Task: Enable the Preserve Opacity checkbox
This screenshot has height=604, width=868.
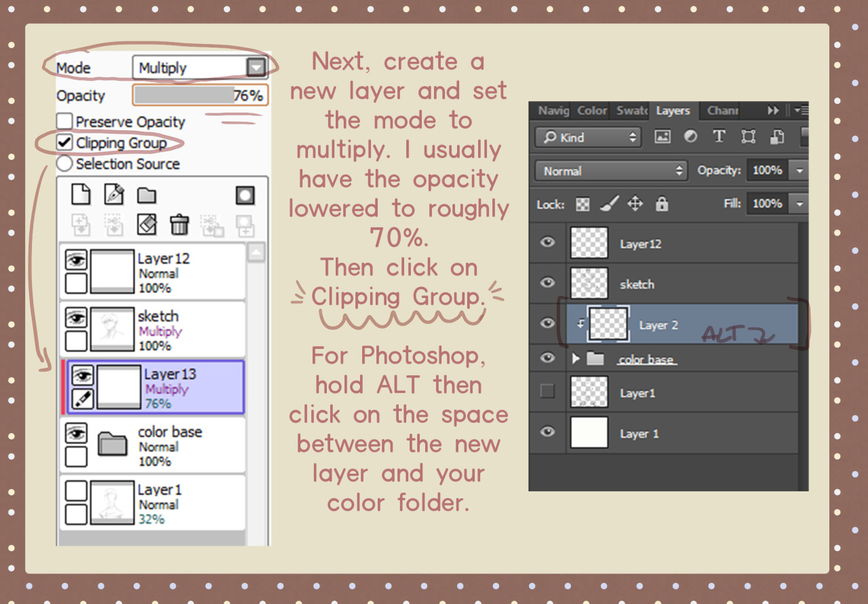Action: pyautogui.click(x=65, y=121)
